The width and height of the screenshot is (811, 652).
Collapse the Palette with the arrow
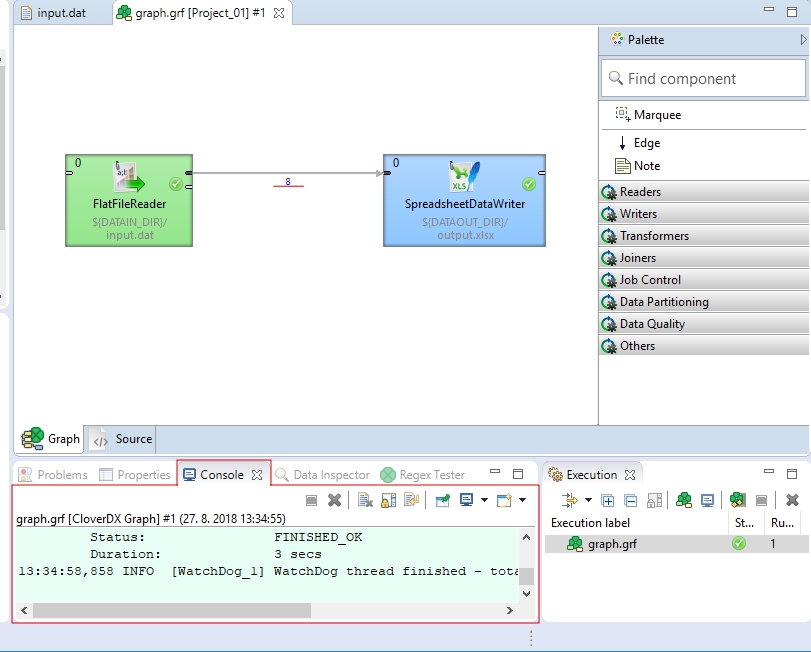(803, 39)
